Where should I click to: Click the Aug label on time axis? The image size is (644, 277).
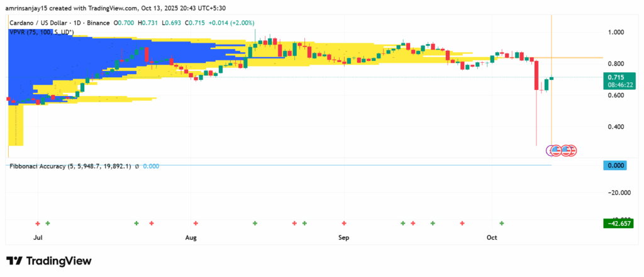coord(192,238)
